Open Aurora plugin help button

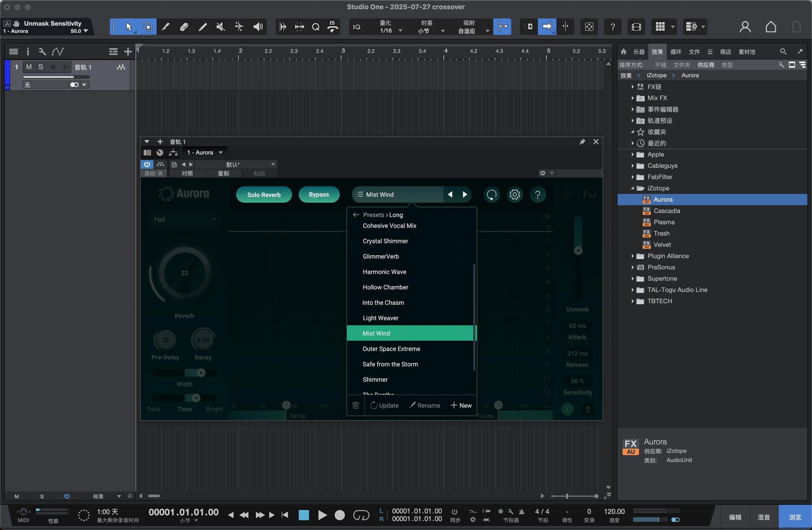coord(538,194)
